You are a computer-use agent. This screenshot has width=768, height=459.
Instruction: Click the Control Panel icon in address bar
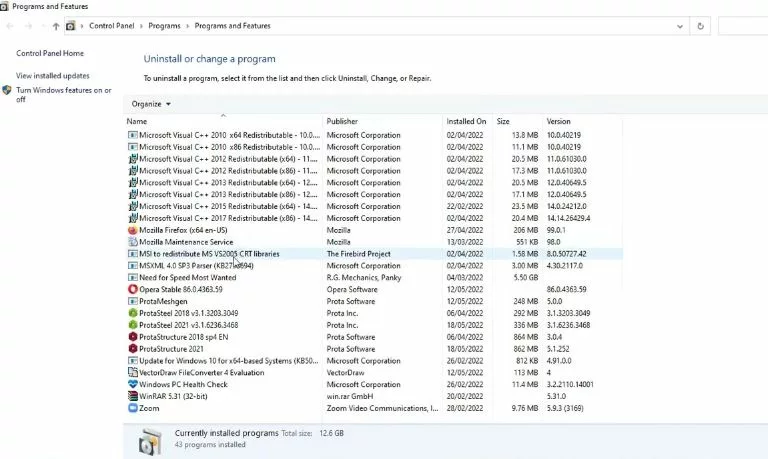71,26
